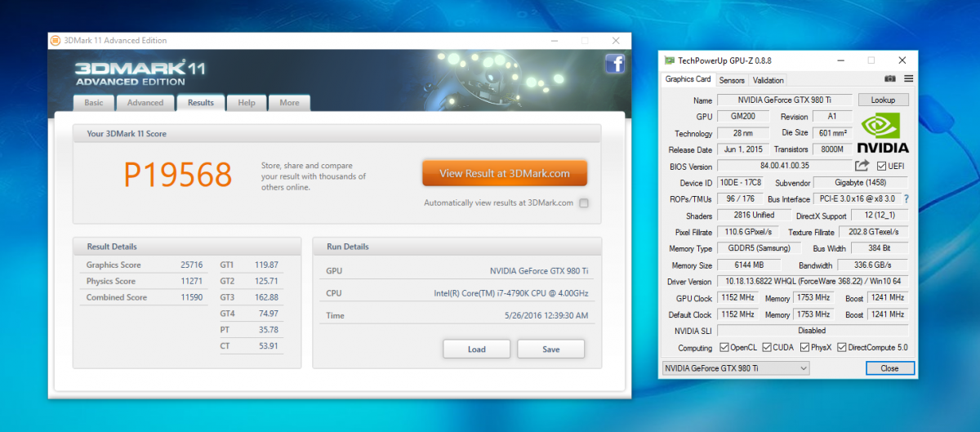Click the 3DMark 11 title bar app icon

coord(55,40)
